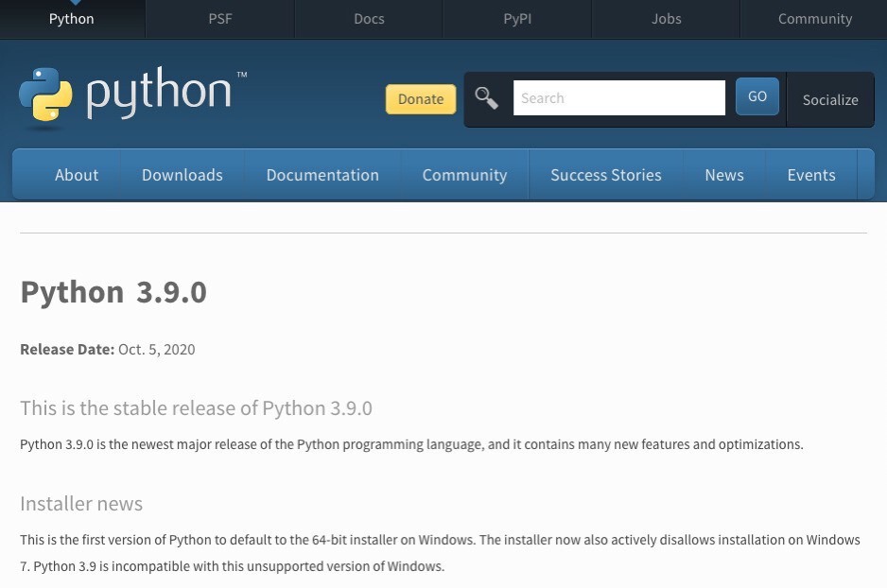The height and width of the screenshot is (588, 887).
Task: Switch to the Community top bar tab
Action: tap(814, 19)
